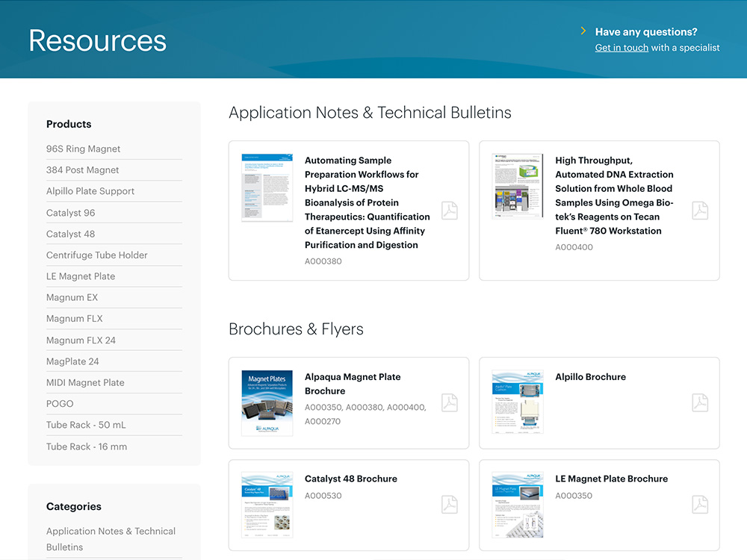Open LE Magnet Plate Brochure title link

click(x=611, y=479)
